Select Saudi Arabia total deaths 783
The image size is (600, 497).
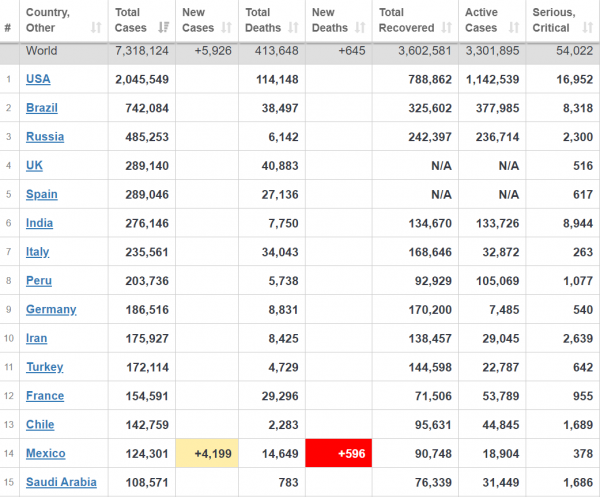[x=289, y=482]
